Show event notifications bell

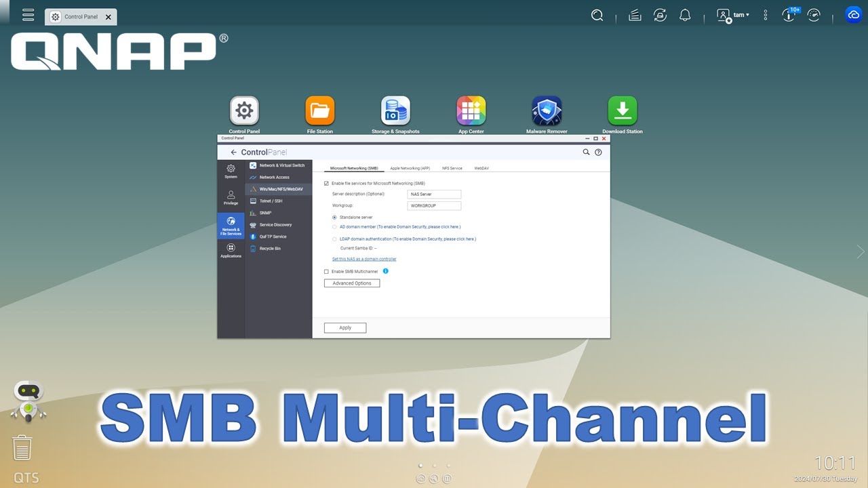tap(685, 15)
